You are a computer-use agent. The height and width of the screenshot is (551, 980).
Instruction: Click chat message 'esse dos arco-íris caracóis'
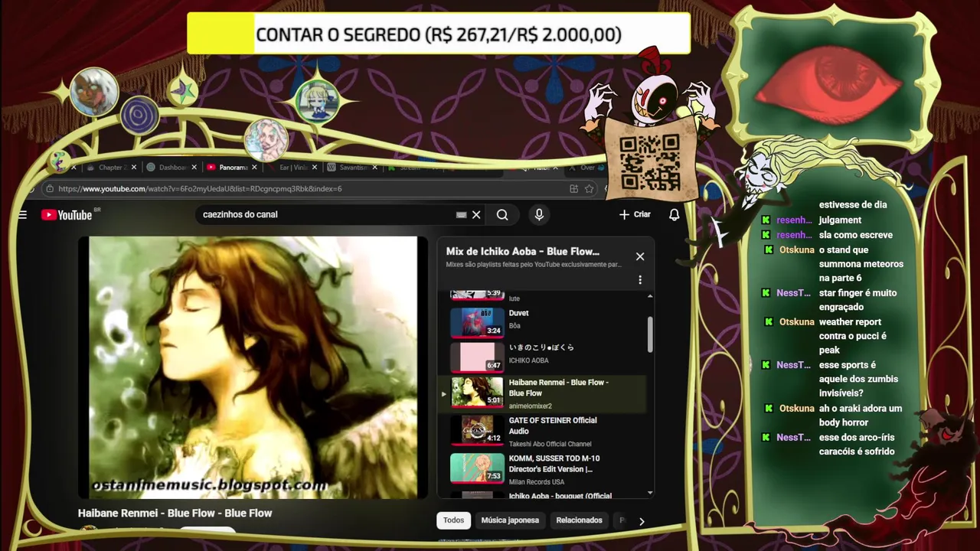click(857, 445)
